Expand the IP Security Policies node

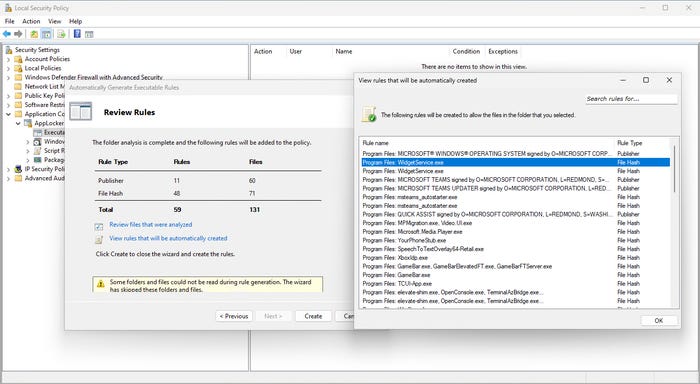[x=8, y=169]
